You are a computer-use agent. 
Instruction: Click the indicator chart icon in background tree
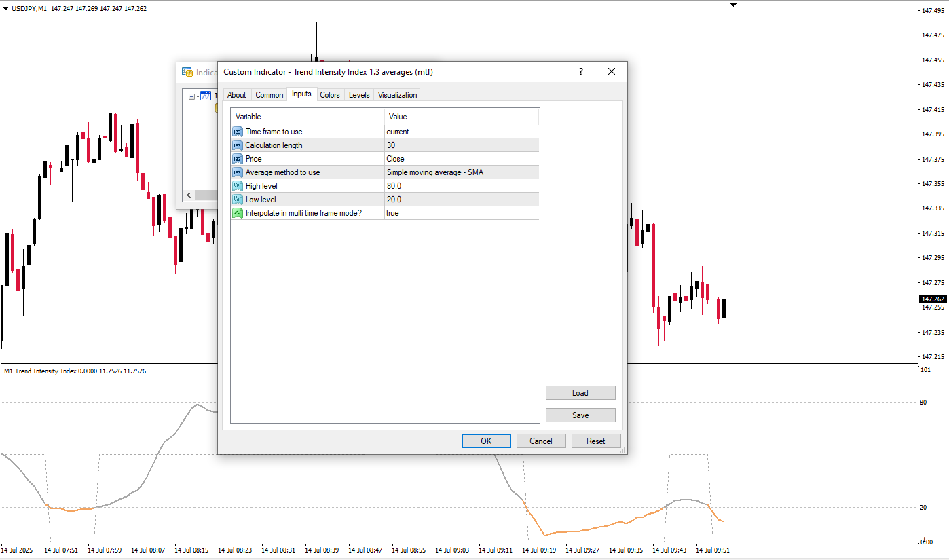point(206,96)
